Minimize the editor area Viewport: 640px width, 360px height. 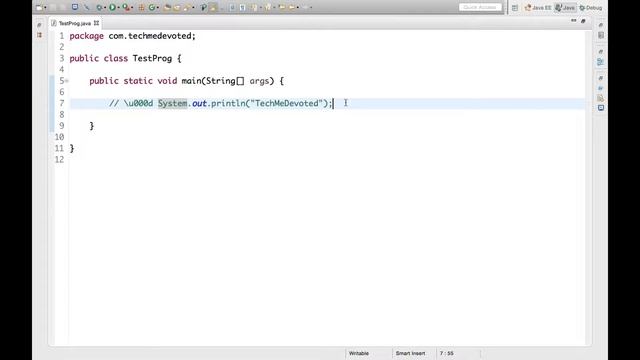pos(573,20)
